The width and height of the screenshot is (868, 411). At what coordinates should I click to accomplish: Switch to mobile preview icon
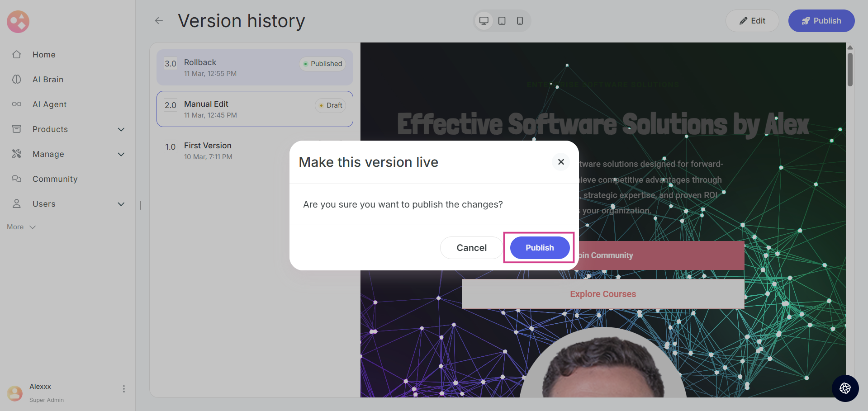520,21
